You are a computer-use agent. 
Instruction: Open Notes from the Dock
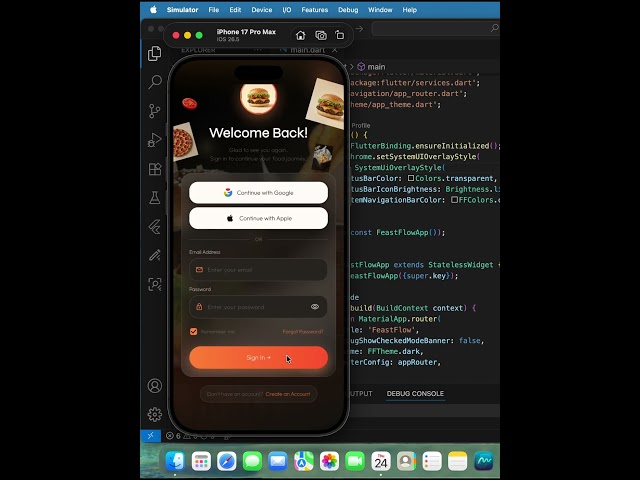coord(458,462)
